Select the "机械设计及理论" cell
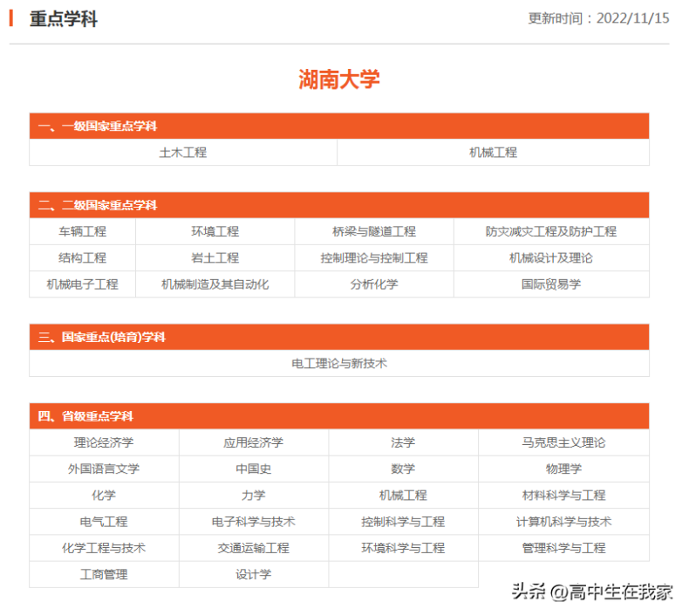This screenshot has height=616, width=689. [x=551, y=258]
